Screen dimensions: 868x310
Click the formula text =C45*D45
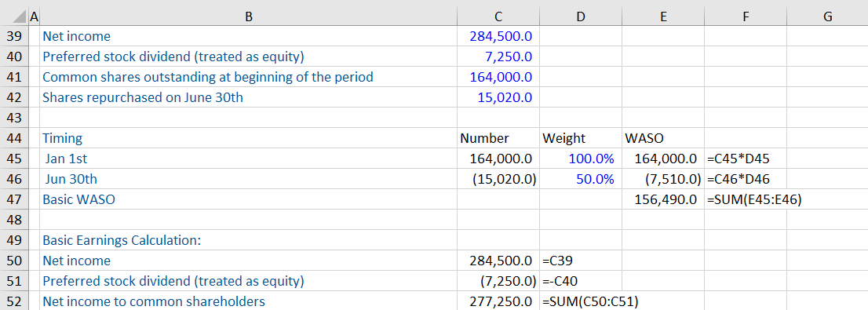pos(739,159)
